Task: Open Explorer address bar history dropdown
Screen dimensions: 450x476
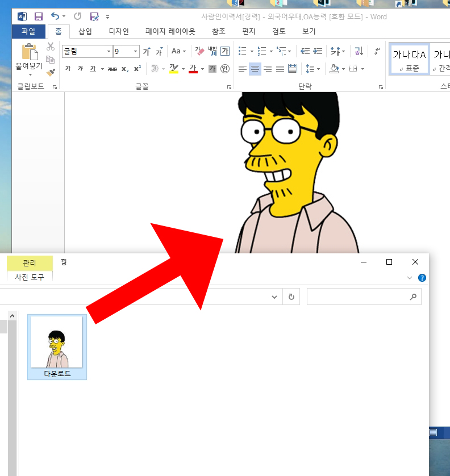Action: pyautogui.click(x=274, y=297)
